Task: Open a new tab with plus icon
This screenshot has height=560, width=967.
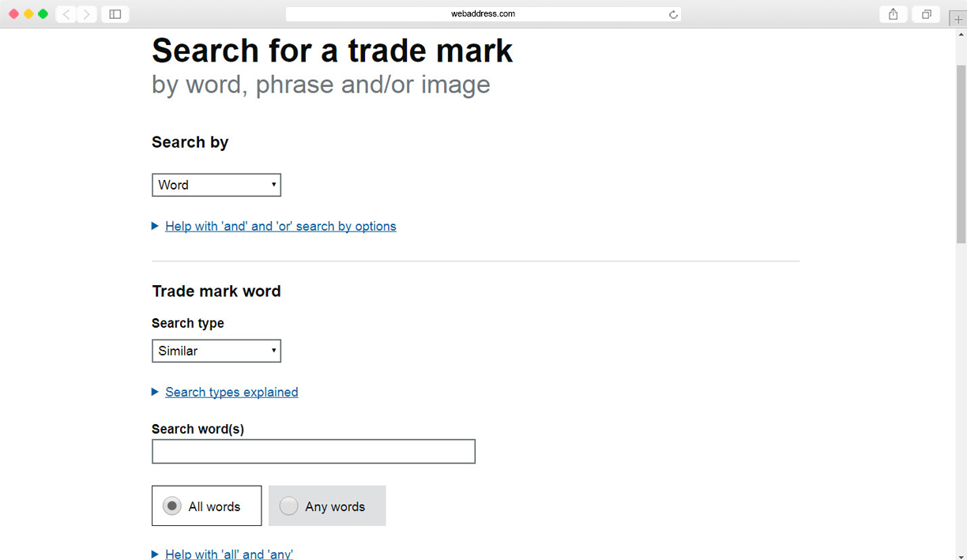Action: (x=958, y=20)
